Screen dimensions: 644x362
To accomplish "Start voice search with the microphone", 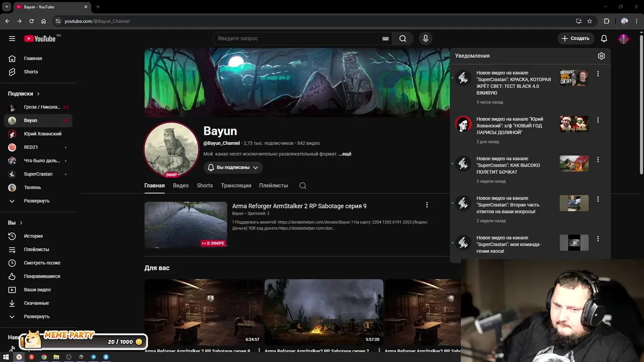I will point(426,39).
